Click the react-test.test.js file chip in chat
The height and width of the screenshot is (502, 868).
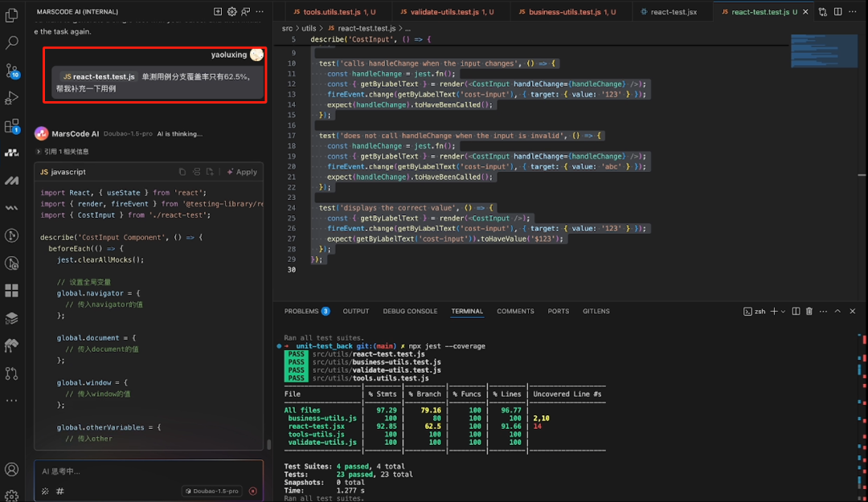tap(98, 77)
